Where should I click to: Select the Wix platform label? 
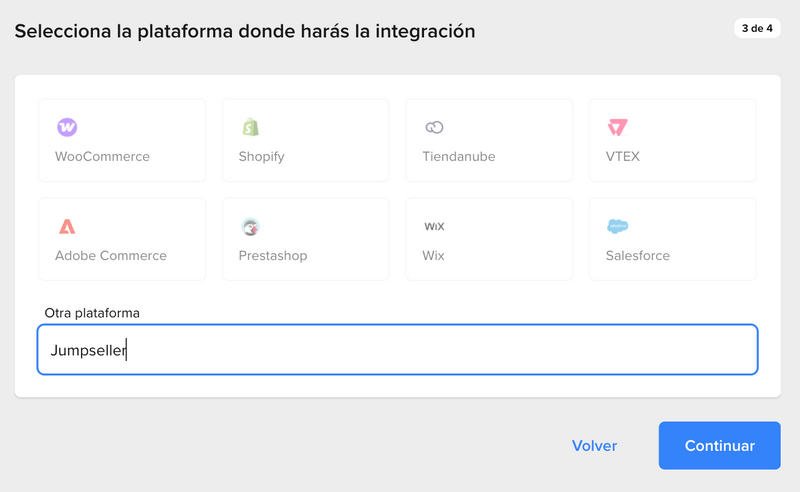pyautogui.click(x=433, y=256)
